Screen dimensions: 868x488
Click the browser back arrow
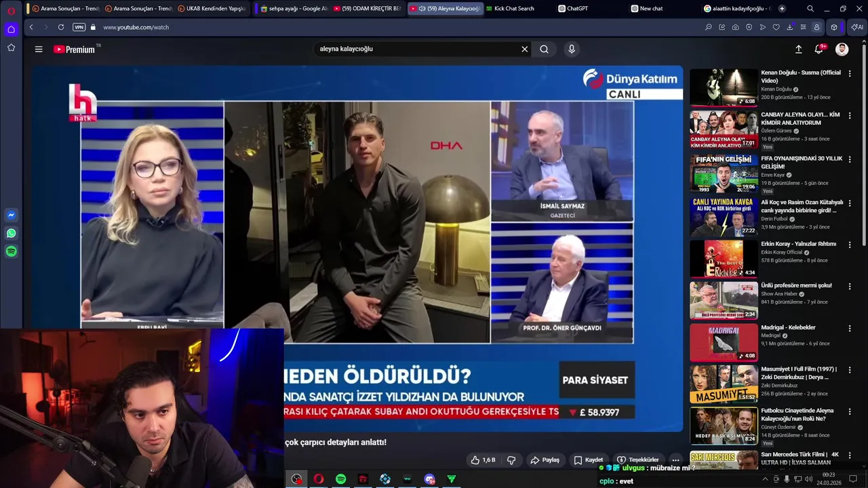31,27
